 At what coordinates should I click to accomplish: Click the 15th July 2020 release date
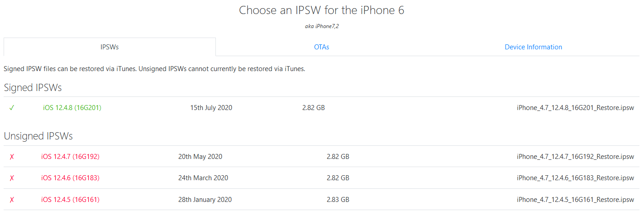click(x=211, y=108)
